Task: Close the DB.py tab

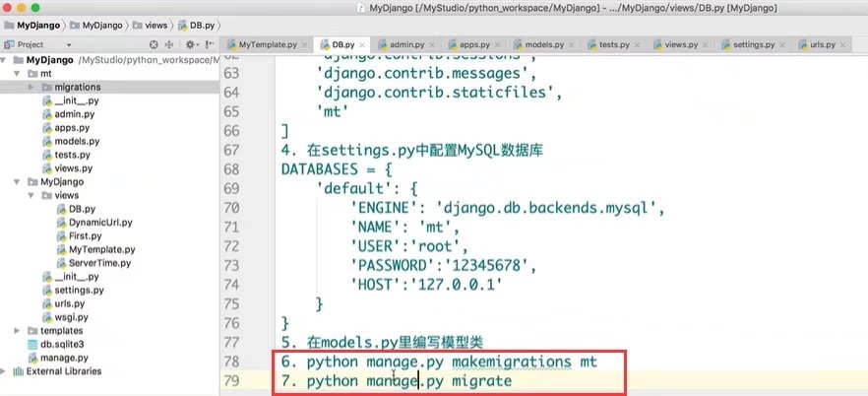Action: 362,45
